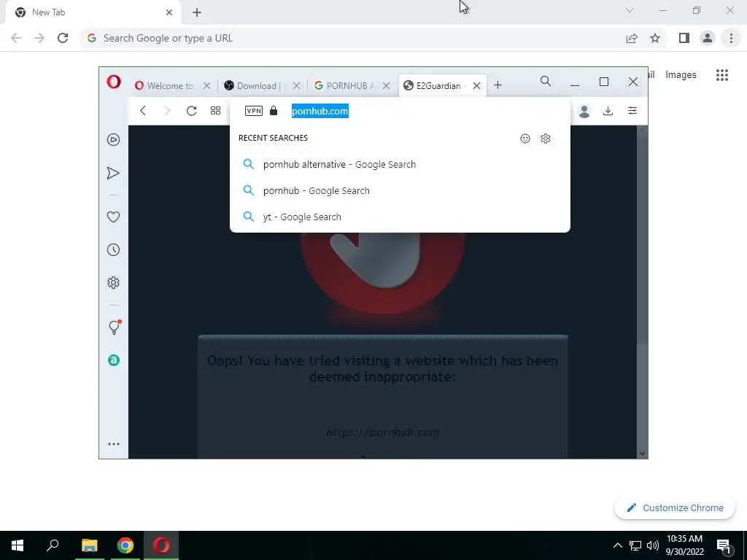Open network icon in system tray

coord(635,545)
